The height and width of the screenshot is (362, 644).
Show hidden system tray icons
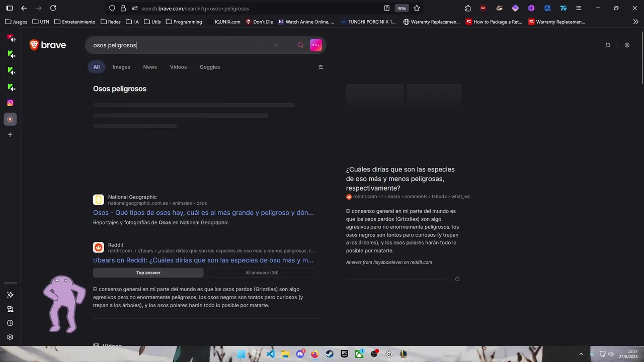coord(581,354)
